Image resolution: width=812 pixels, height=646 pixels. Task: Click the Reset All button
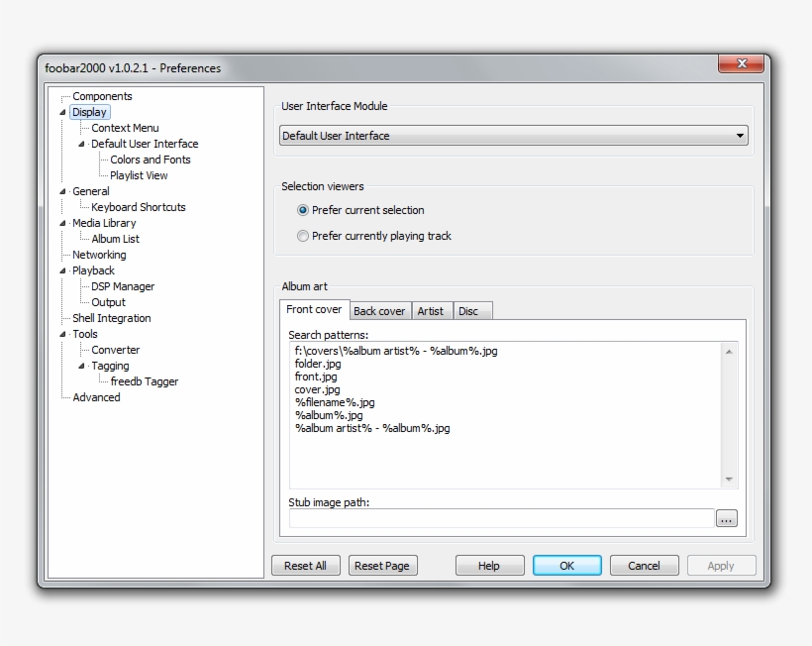tap(305, 565)
